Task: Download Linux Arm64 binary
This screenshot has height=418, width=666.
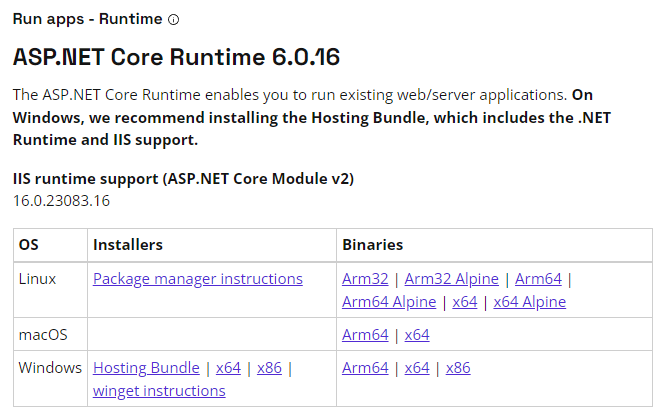Action: 538,279
